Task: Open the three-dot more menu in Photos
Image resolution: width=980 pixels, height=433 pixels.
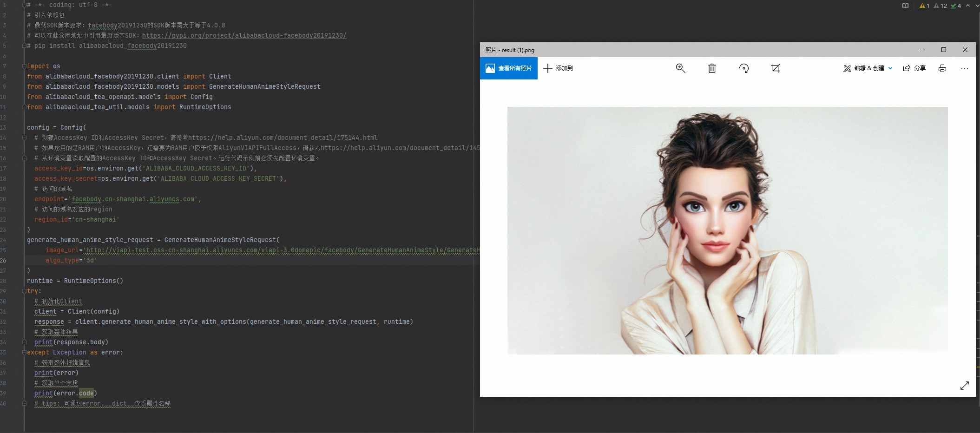Action: coord(965,68)
